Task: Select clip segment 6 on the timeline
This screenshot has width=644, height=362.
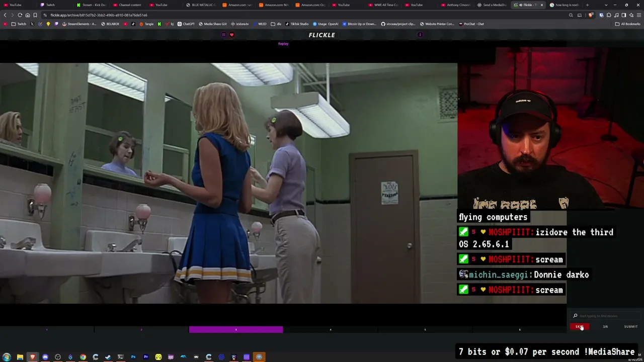Action: (x=520, y=330)
